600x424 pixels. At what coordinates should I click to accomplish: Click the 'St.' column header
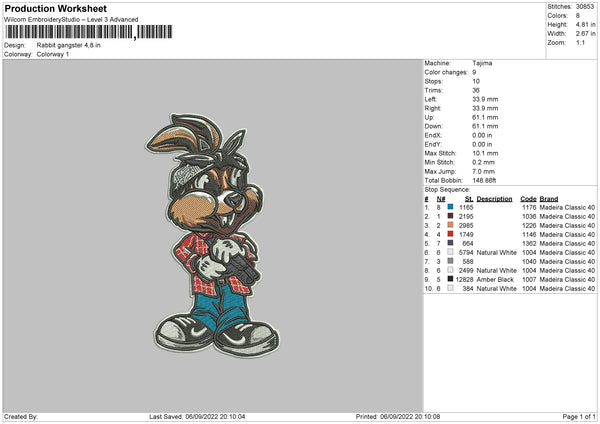[x=469, y=199]
